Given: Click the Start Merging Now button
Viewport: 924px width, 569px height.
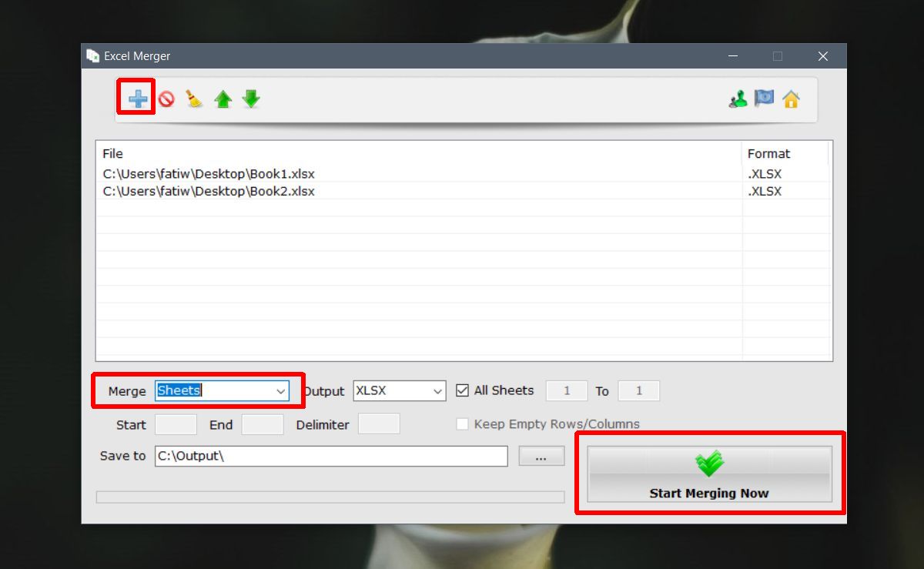Looking at the screenshot, I should pos(708,474).
